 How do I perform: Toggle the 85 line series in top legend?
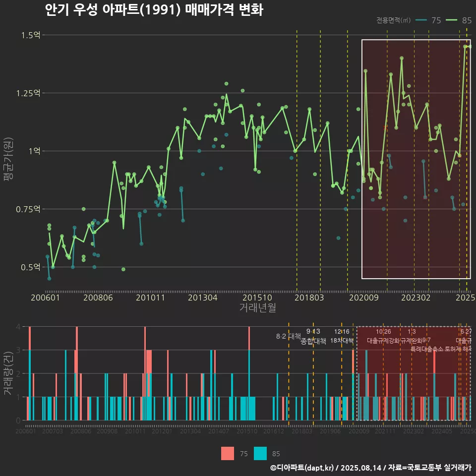[459, 20]
